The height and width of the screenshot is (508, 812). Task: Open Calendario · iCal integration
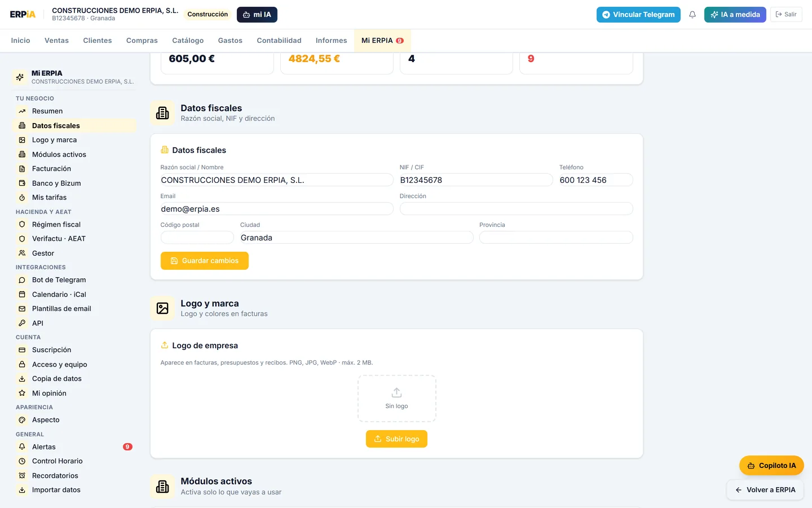tap(74, 295)
